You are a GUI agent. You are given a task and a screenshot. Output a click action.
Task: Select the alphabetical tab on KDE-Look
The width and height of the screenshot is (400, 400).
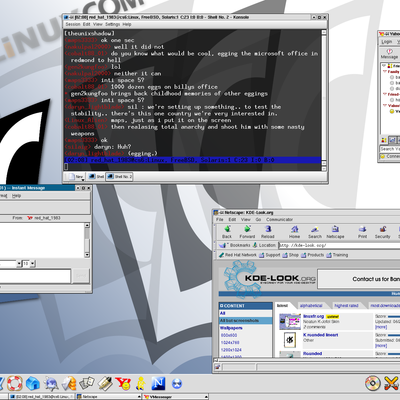(x=311, y=306)
